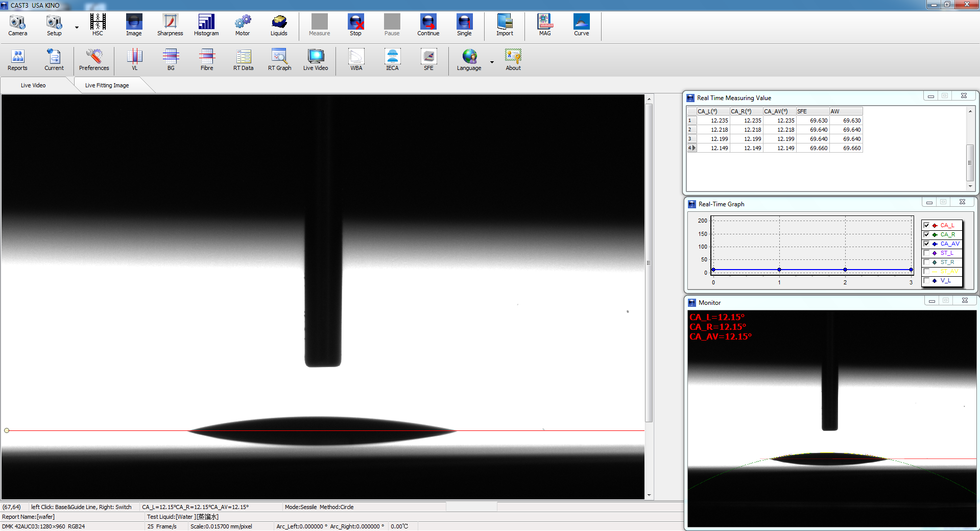Viewport: 980px width, 531px height.
Task: Uncheck the CA_L graph series
Action: [x=926, y=225]
